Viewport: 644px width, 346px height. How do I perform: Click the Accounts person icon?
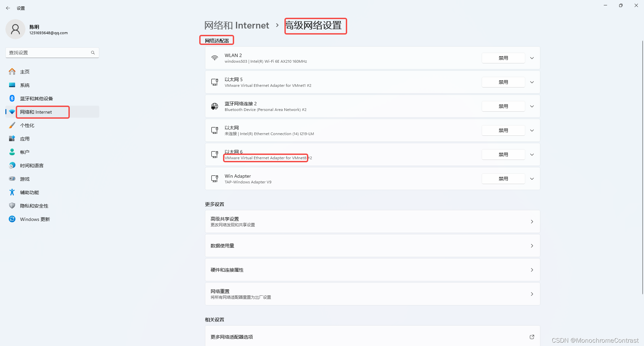(12, 152)
